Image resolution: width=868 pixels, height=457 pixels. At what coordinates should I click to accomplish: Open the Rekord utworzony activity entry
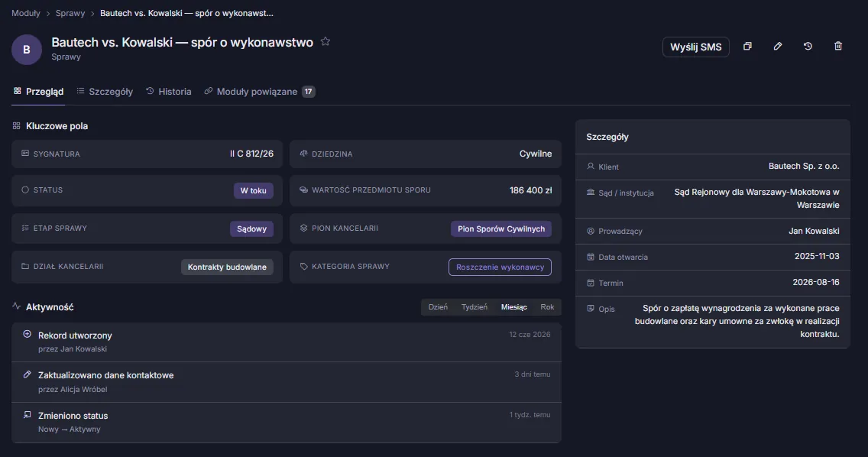click(287, 342)
